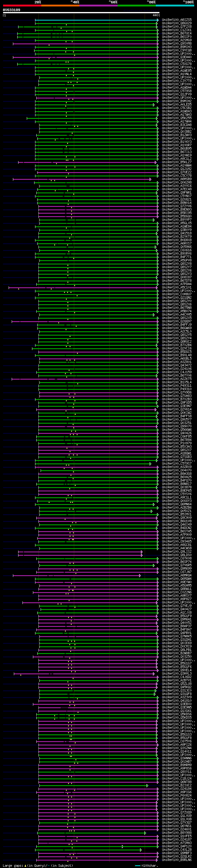197x868 pixels.
Task: Select the UniRef100_A7SMA3 label
Action: 177,843
